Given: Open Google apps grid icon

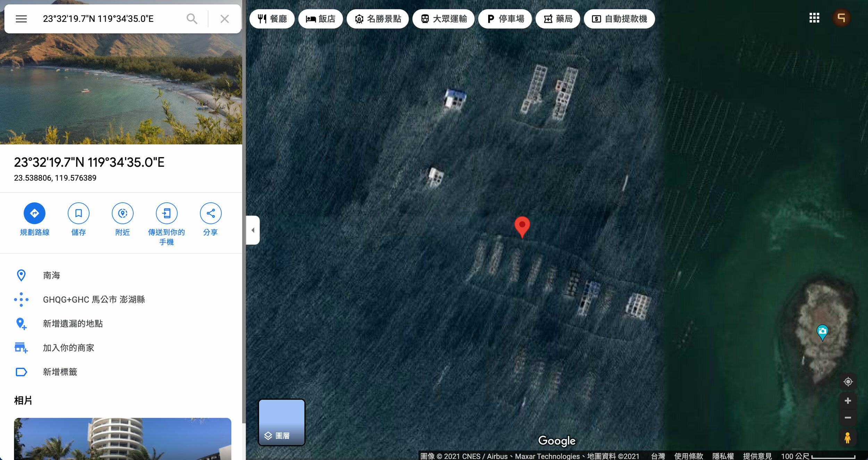Looking at the screenshot, I should pyautogui.click(x=814, y=18).
